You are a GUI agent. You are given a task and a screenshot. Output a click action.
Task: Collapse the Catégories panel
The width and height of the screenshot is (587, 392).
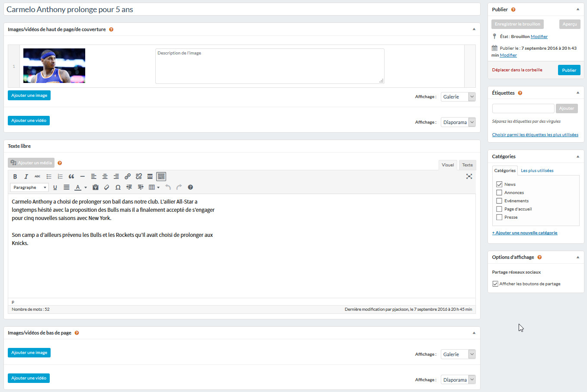(x=577, y=156)
